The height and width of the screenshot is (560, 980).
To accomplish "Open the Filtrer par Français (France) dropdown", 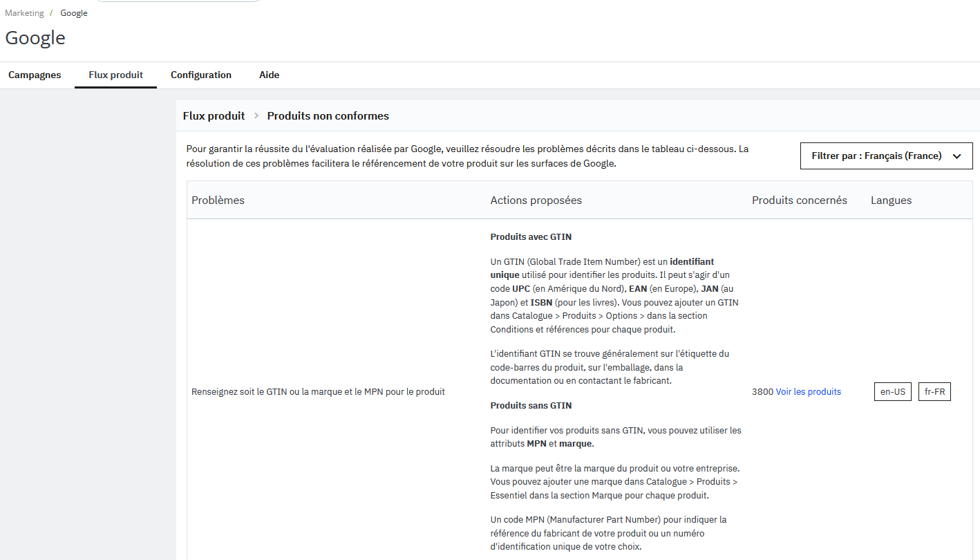I will (886, 156).
